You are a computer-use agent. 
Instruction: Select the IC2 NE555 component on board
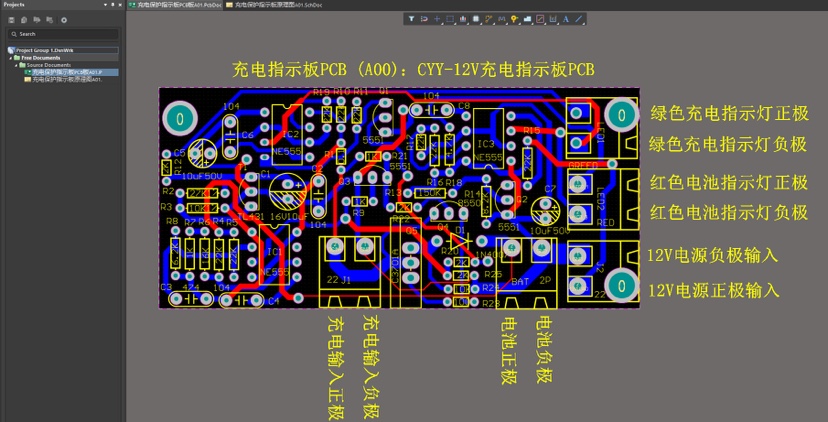(287, 134)
